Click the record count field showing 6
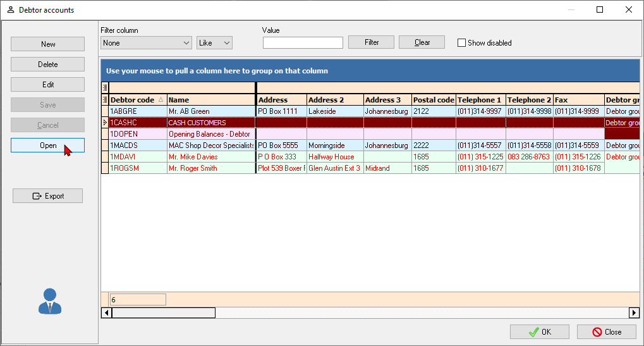This screenshot has height=346, width=644. 138,300
